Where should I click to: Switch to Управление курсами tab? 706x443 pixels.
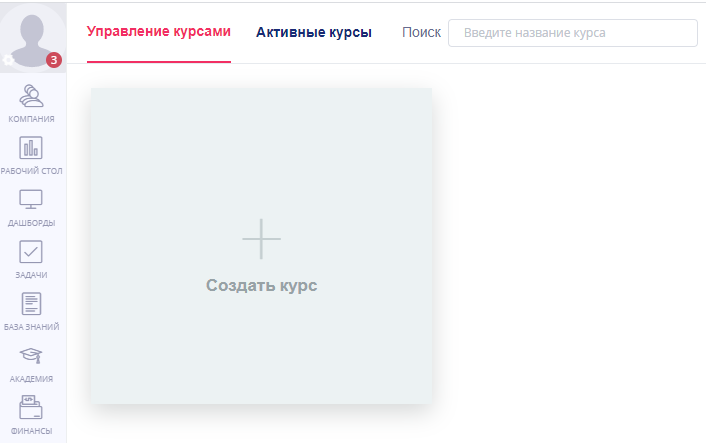(x=159, y=32)
